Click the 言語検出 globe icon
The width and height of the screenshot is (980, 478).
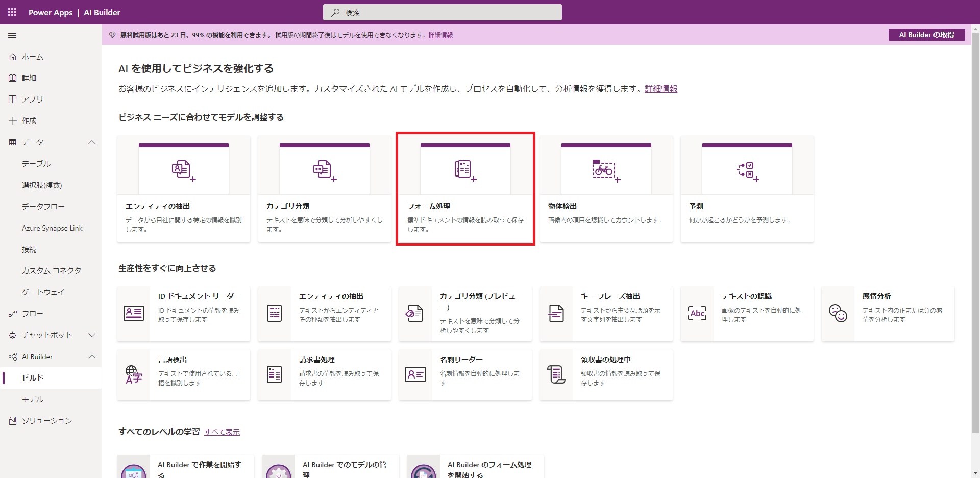point(134,374)
